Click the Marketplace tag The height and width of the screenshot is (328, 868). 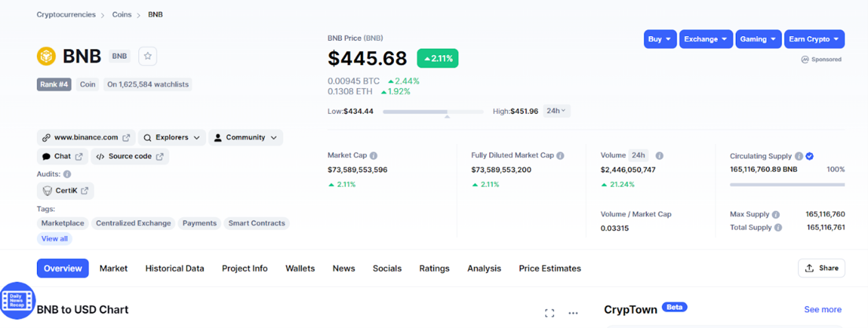[62, 223]
